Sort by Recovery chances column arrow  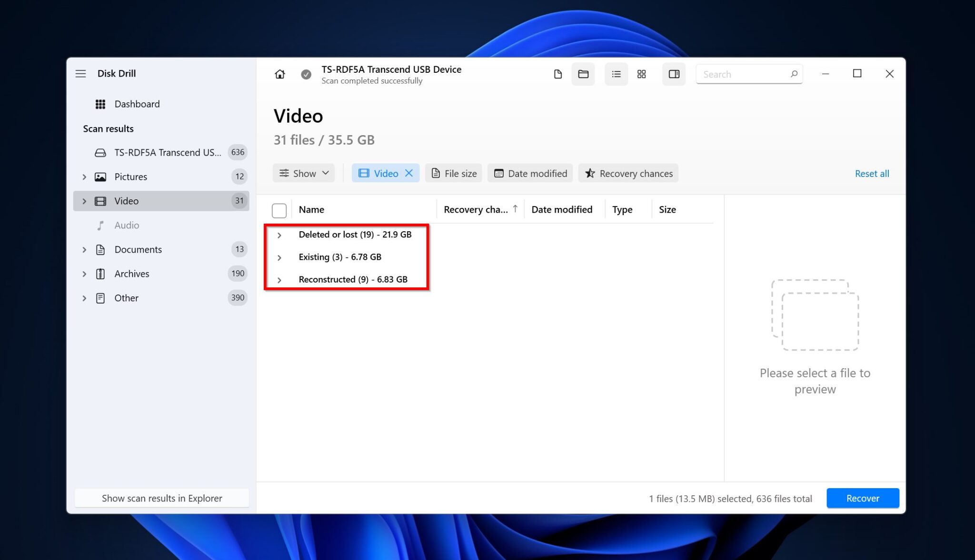[x=516, y=209]
